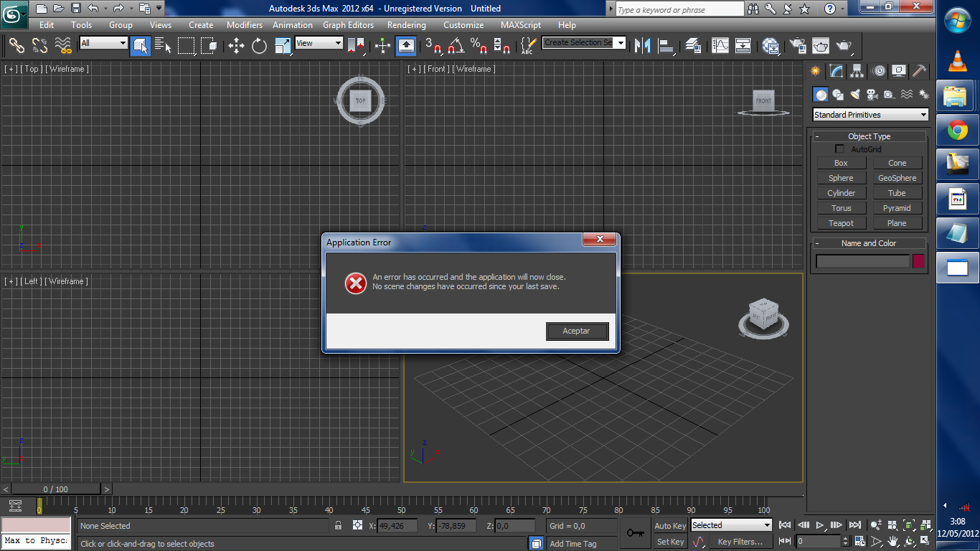Open the Modifiers menu
Image resolution: width=980 pixels, height=551 pixels.
click(245, 25)
